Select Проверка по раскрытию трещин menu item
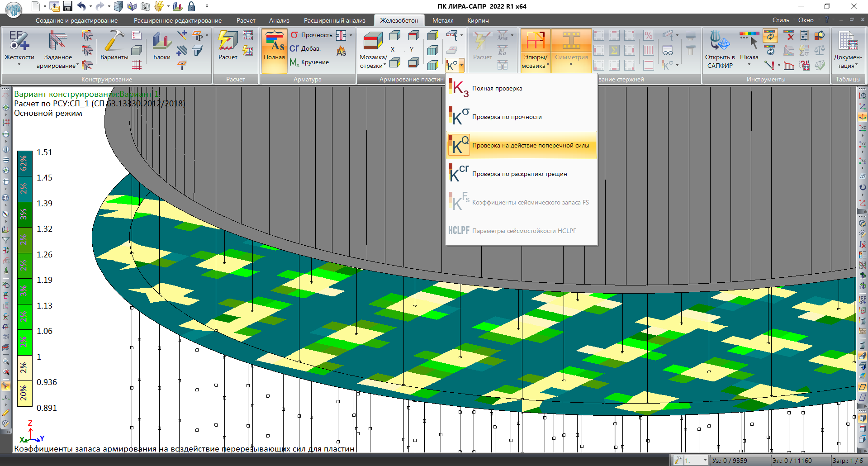 [x=519, y=174]
